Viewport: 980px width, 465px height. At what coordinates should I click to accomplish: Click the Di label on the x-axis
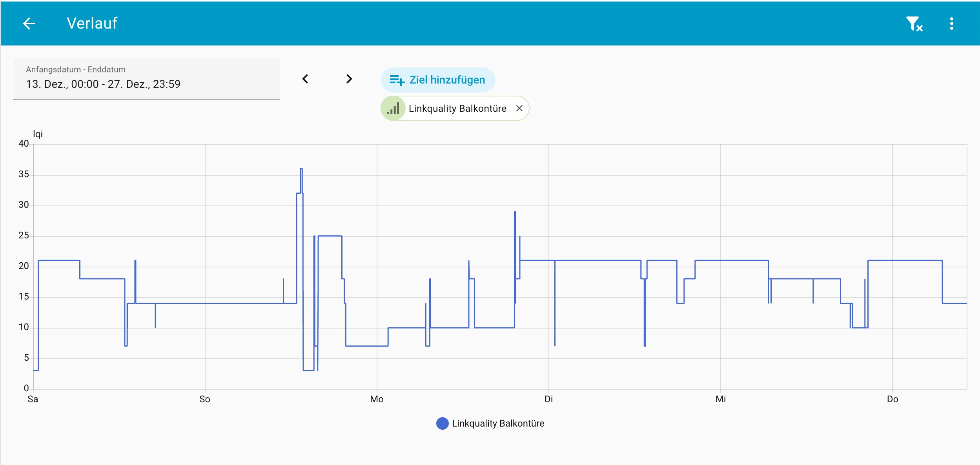coord(548,399)
